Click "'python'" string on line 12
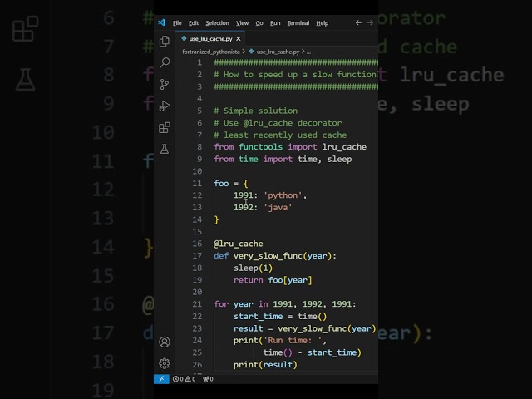Viewport: 532px width, 399px height. pos(283,195)
